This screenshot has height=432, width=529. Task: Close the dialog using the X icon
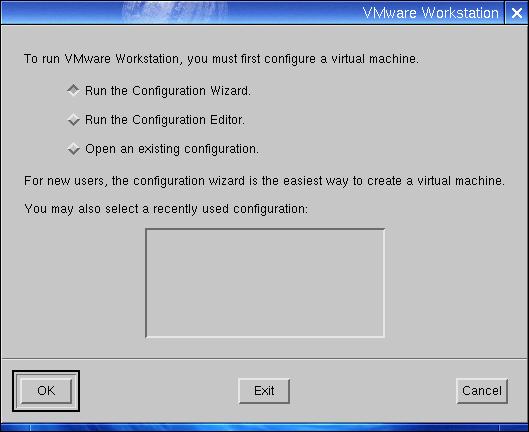coord(517,13)
